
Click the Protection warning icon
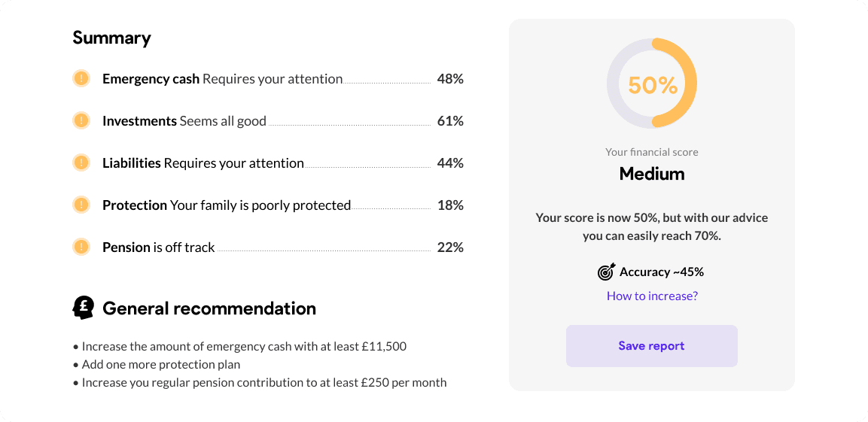coord(81,205)
